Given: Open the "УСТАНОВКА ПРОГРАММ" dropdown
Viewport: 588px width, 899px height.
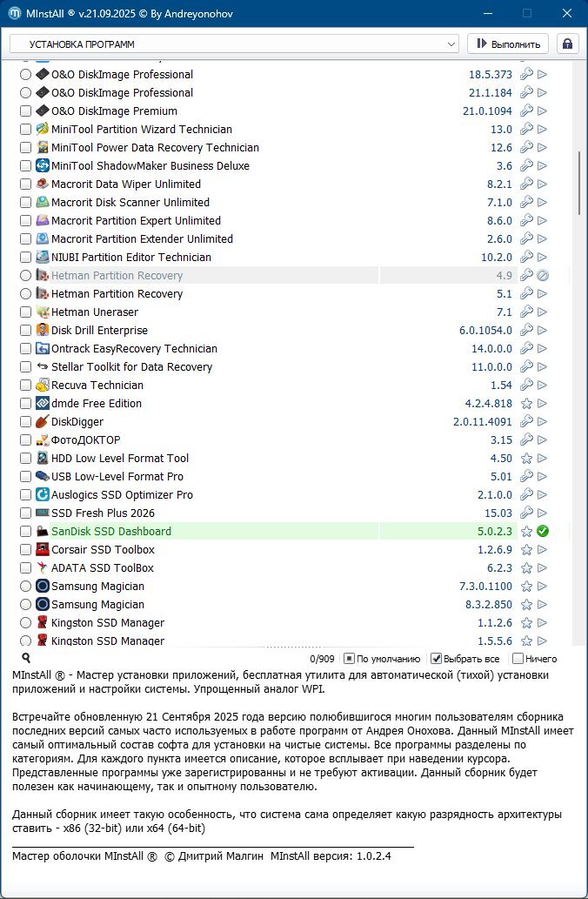Looking at the screenshot, I should [x=234, y=44].
